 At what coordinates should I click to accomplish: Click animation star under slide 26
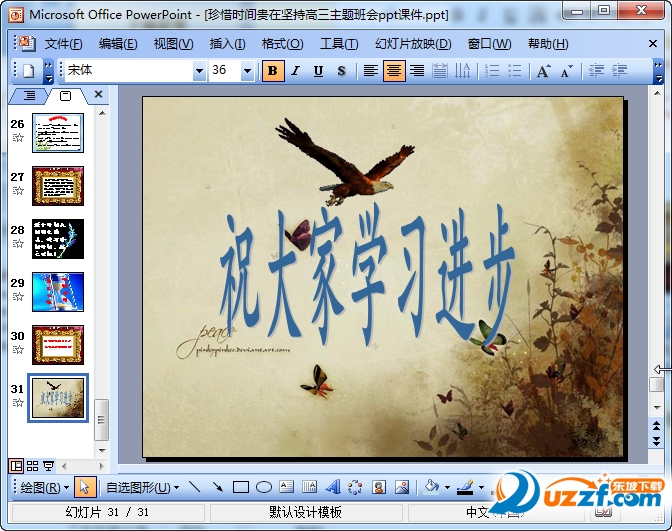[18, 138]
